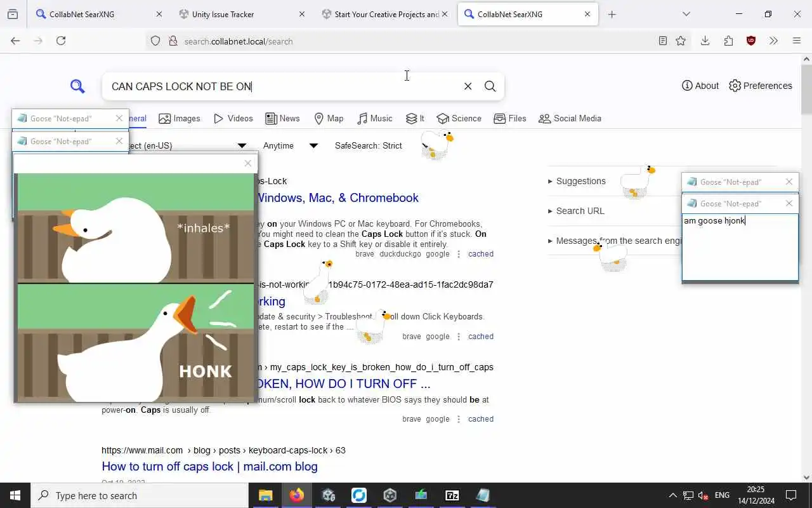Open Windows Start menu
Image resolution: width=812 pixels, height=508 pixels.
(x=15, y=495)
